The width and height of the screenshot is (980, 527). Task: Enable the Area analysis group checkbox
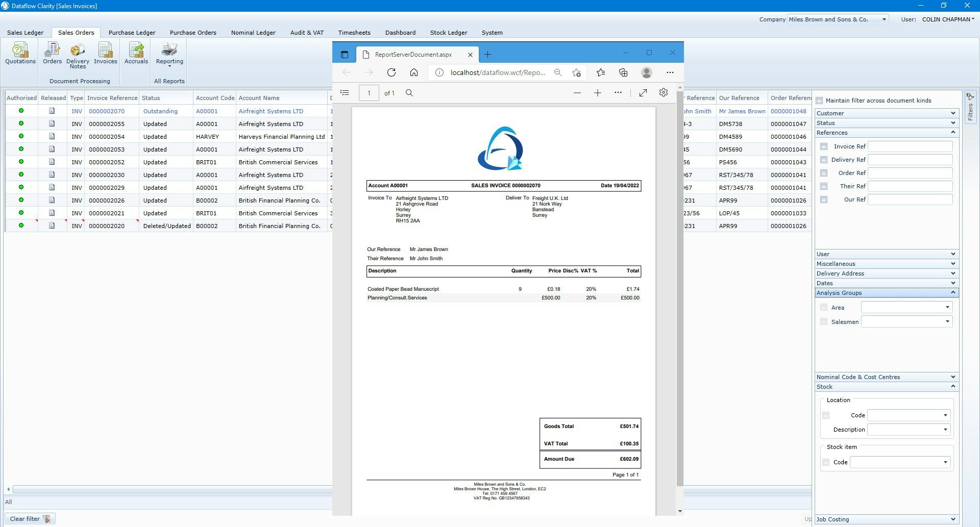click(824, 307)
